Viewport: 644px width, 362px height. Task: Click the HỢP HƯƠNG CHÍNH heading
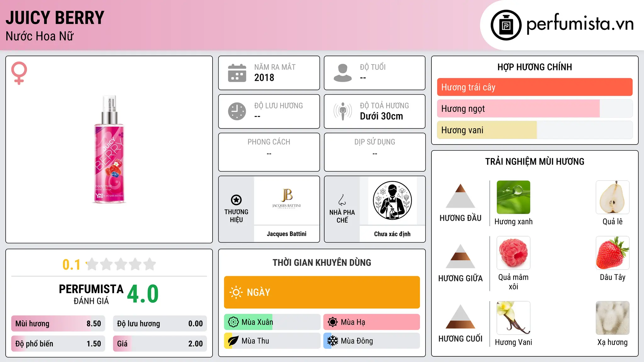pos(535,67)
